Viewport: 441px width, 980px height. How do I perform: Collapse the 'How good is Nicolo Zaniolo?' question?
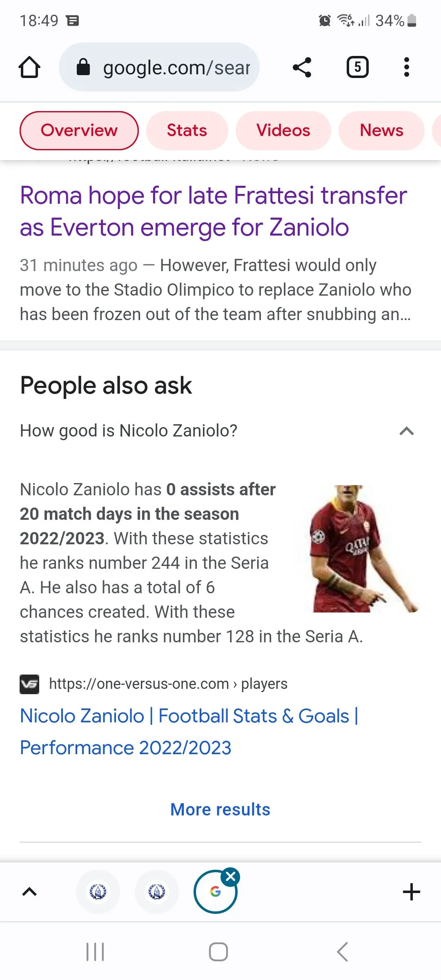tap(406, 431)
